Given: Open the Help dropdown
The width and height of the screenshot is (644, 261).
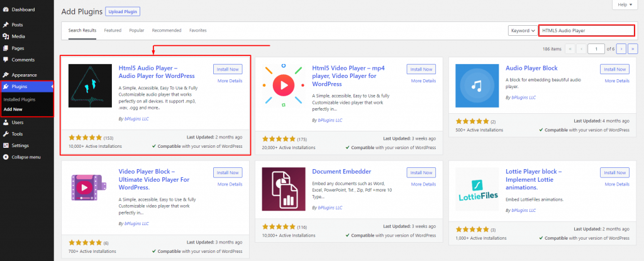Looking at the screenshot, I should [x=625, y=4].
